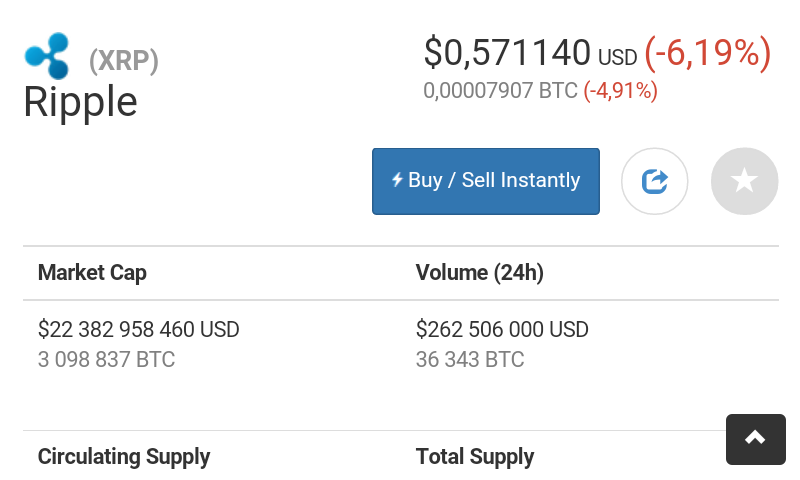Click the Total Supply header
Image resolution: width=800 pixels, height=480 pixels.
point(475,457)
